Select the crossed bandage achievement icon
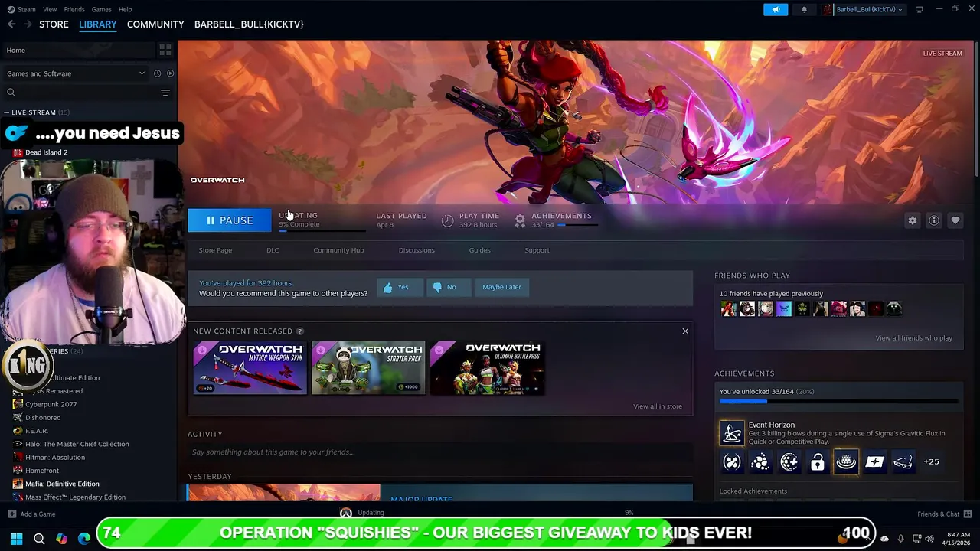The image size is (980, 551). click(732, 461)
